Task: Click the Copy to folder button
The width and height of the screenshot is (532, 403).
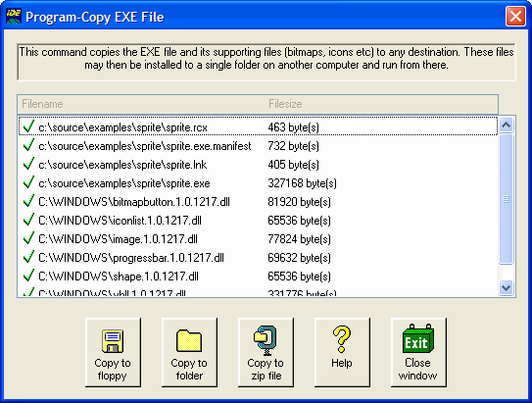Action: tap(189, 352)
